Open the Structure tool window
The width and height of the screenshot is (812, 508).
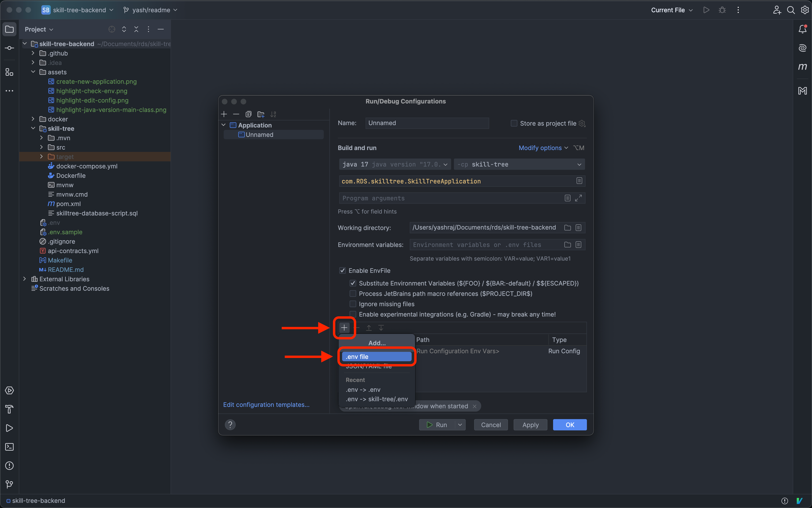9,72
